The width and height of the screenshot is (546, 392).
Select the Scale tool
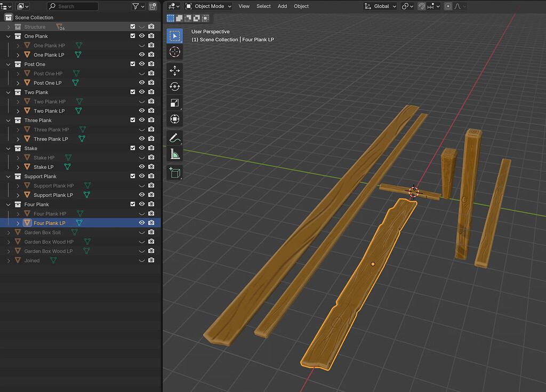(x=174, y=101)
